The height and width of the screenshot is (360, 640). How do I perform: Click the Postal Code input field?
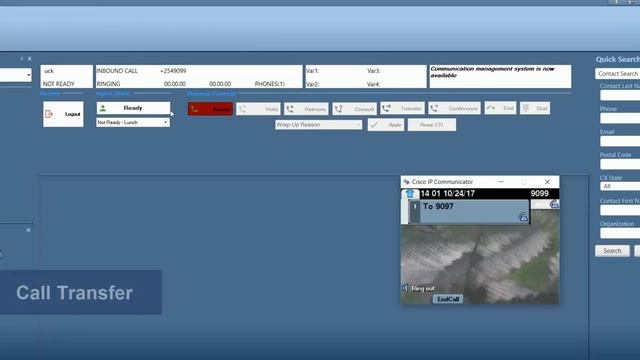coord(620,164)
